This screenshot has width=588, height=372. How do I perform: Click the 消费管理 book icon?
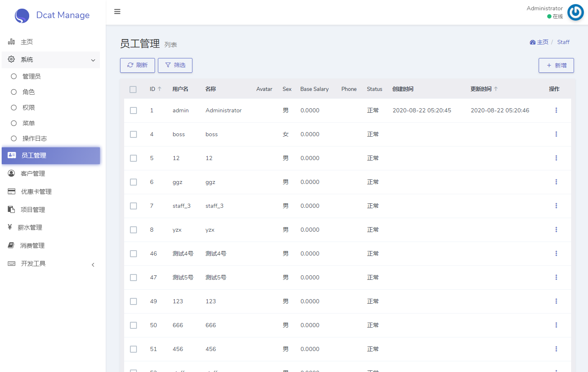pos(11,245)
